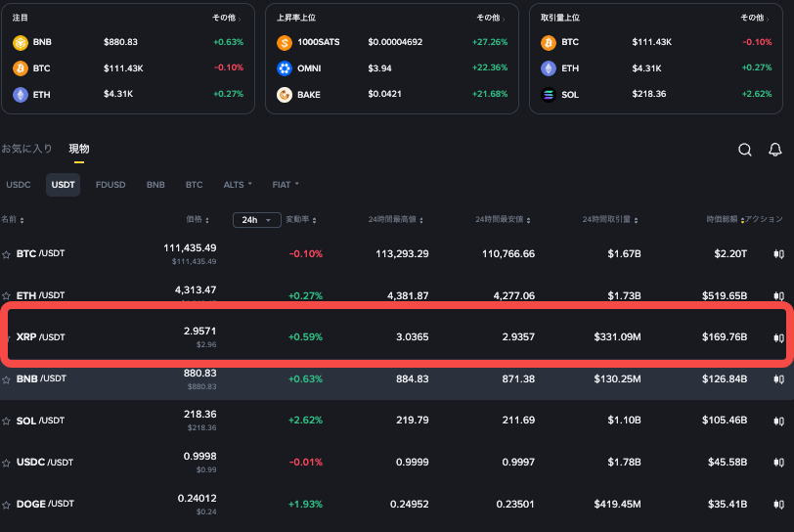Expand the ALTS market dropdown

point(238,184)
